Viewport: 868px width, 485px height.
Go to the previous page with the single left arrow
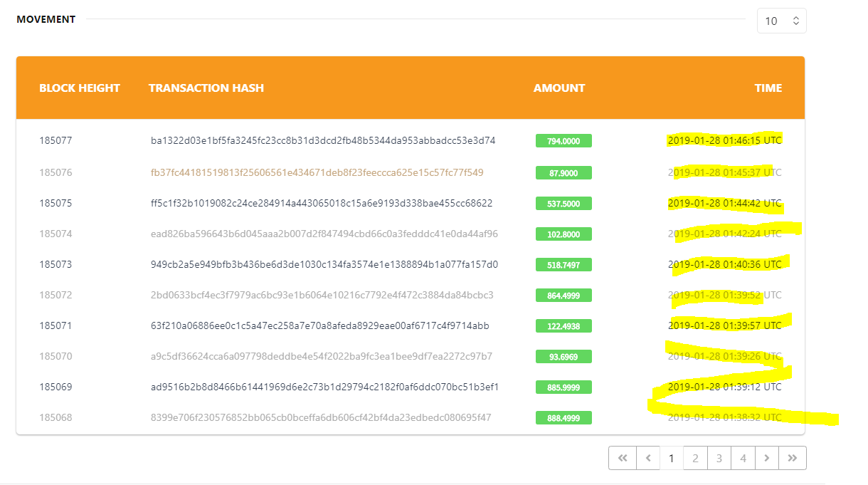tap(647, 458)
